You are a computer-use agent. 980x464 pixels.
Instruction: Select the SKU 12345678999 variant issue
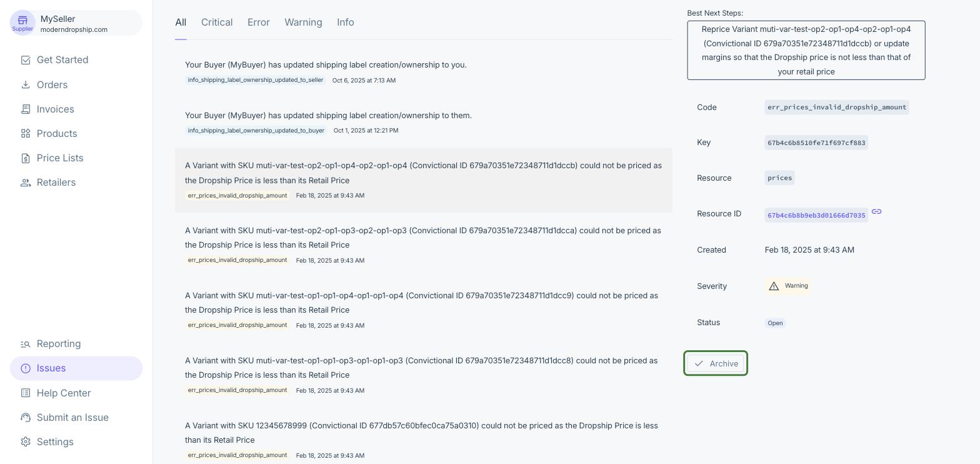423,433
